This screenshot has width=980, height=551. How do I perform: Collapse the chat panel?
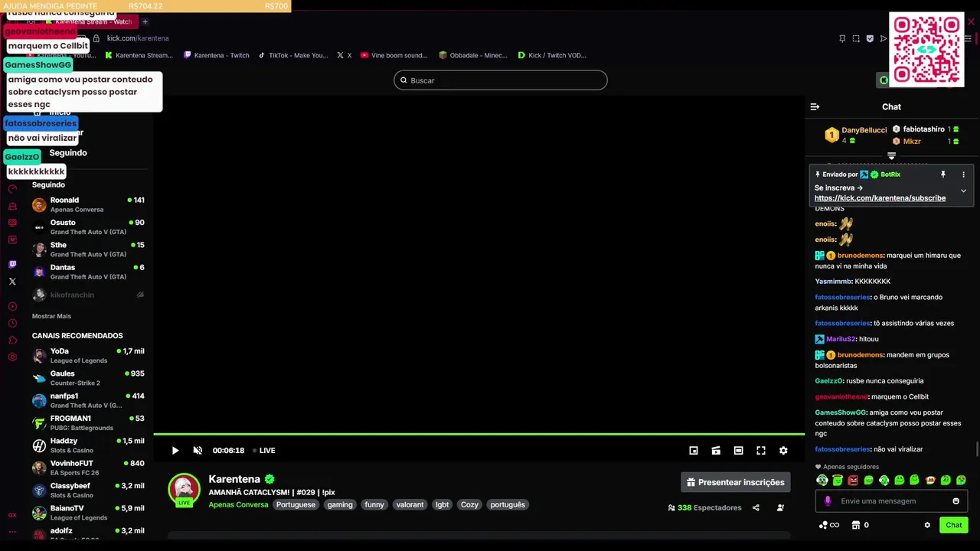coord(815,107)
